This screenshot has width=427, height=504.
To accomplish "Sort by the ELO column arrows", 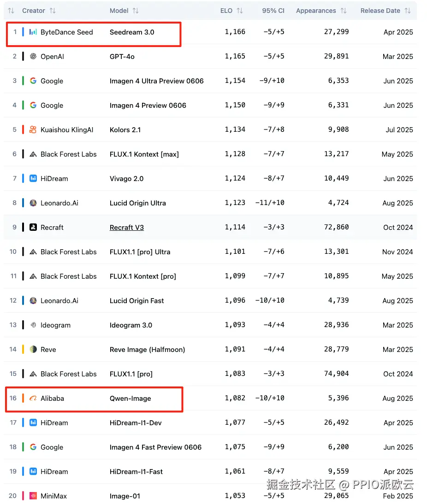I will pyautogui.click(x=240, y=11).
